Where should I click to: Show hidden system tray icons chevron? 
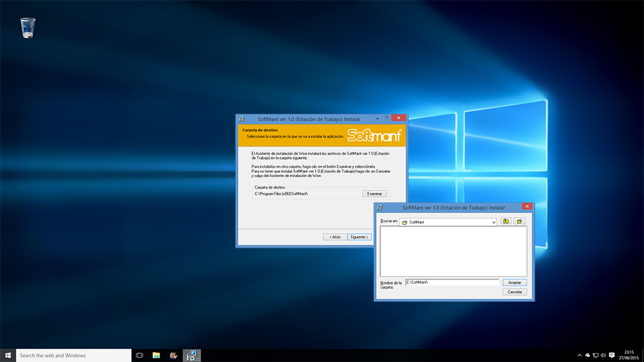point(579,355)
